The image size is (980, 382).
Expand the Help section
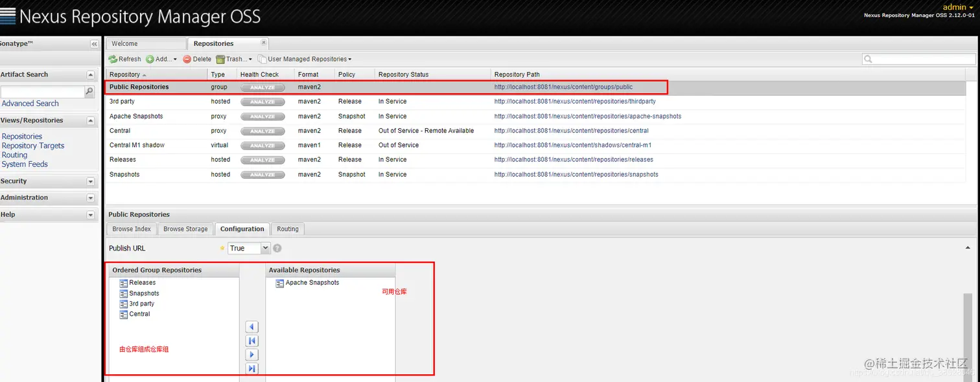pyautogui.click(x=91, y=215)
